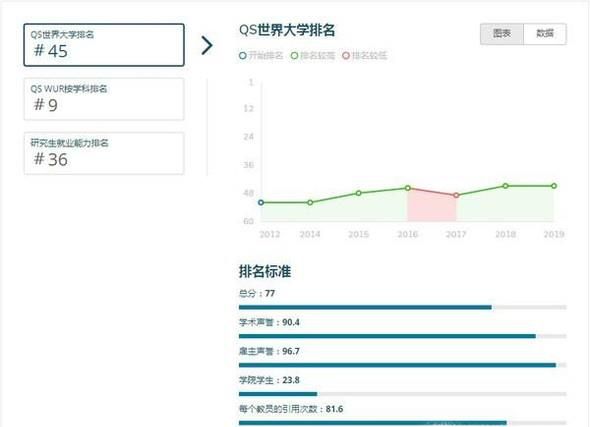Click the 2016 data point on chart

[x=408, y=188]
